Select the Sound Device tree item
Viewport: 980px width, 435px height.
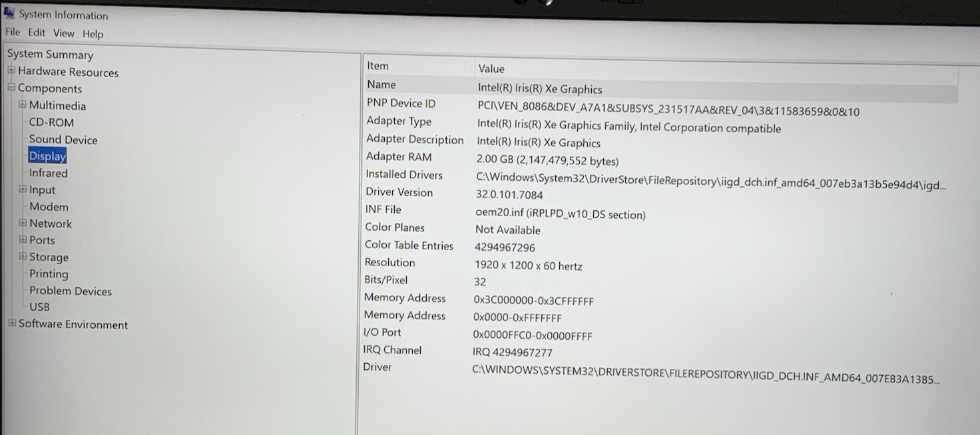(x=63, y=140)
